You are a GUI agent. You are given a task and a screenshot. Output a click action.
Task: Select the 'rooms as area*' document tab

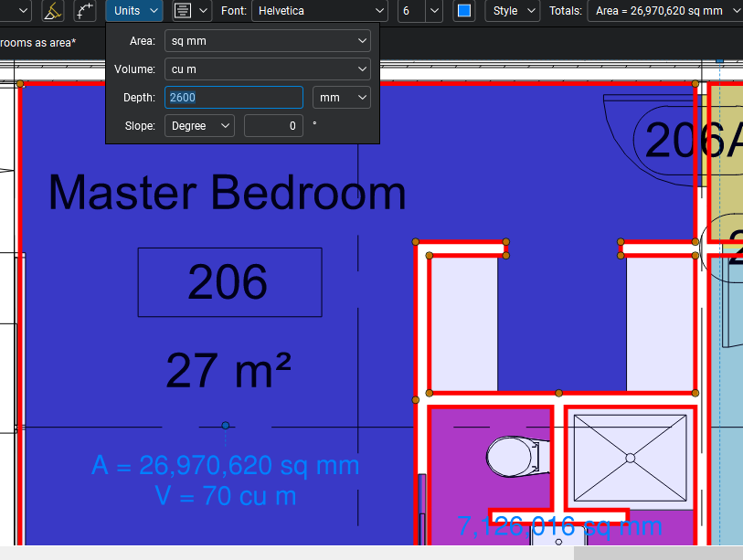37,43
